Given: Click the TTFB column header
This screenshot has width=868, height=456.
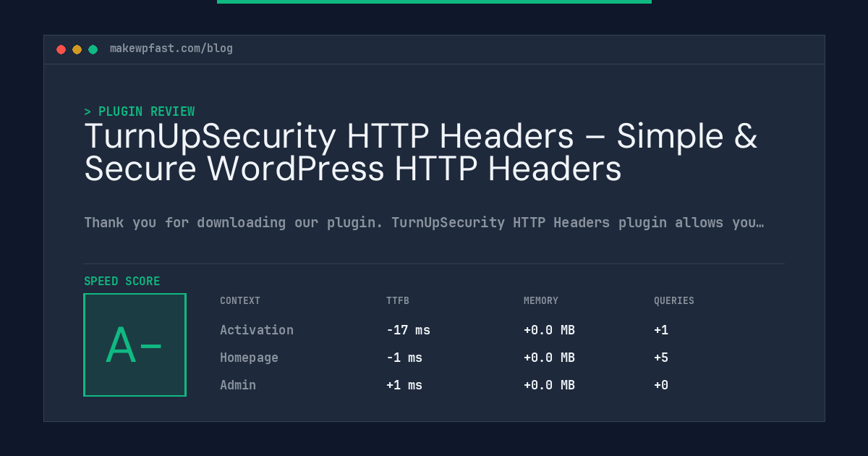Looking at the screenshot, I should [x=398, y=301].
